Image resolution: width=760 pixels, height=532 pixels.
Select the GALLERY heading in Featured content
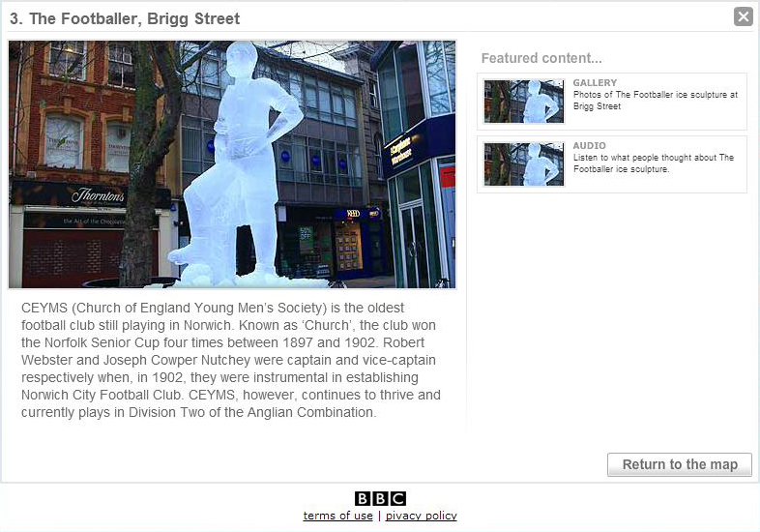point(595,83)
